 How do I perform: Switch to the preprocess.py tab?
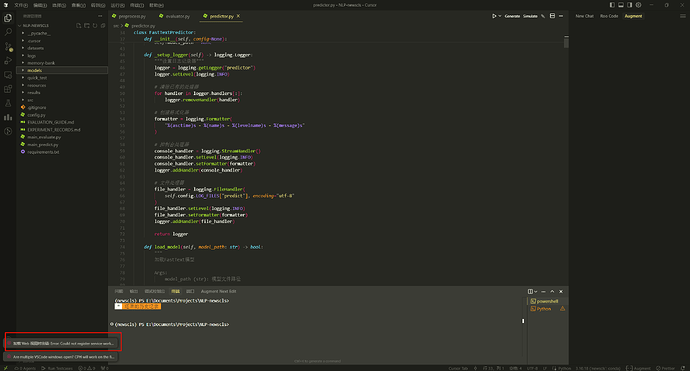(x=129, y=16)
